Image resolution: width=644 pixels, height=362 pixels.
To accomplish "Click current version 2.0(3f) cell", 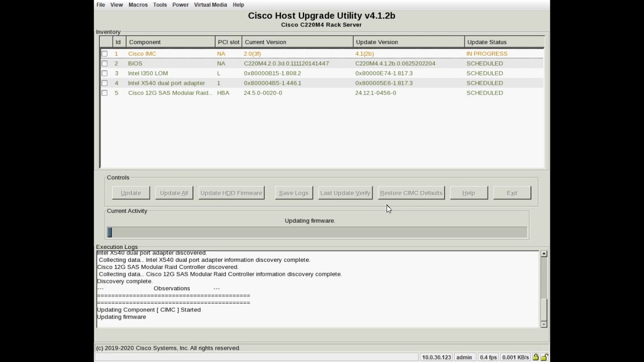I will (x=252, y=54).
